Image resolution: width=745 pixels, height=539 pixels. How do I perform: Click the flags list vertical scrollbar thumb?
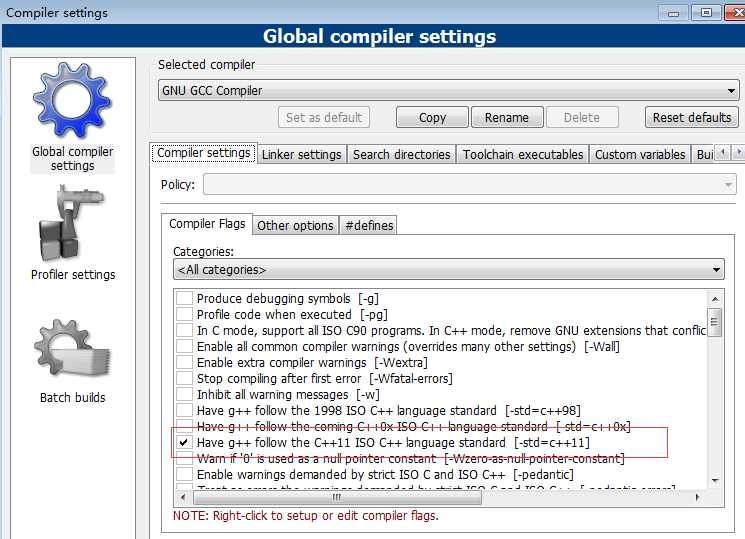[x=715, y=322]
